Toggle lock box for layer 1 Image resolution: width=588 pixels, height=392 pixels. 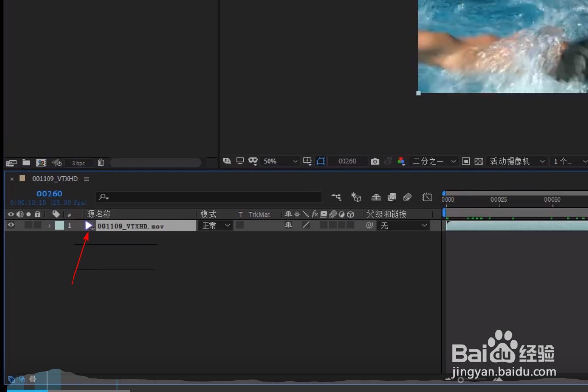(37, 225)
